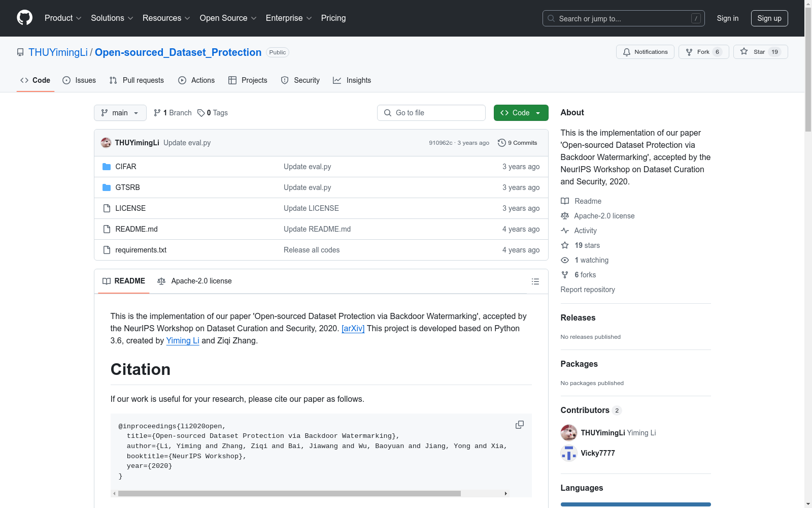Expand the Resources menu

pos(166,18)
